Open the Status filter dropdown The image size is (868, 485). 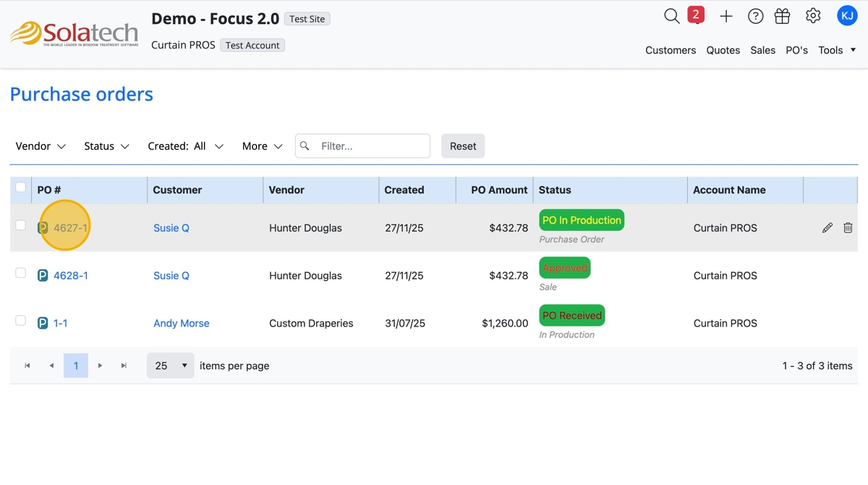coord(106,146)
